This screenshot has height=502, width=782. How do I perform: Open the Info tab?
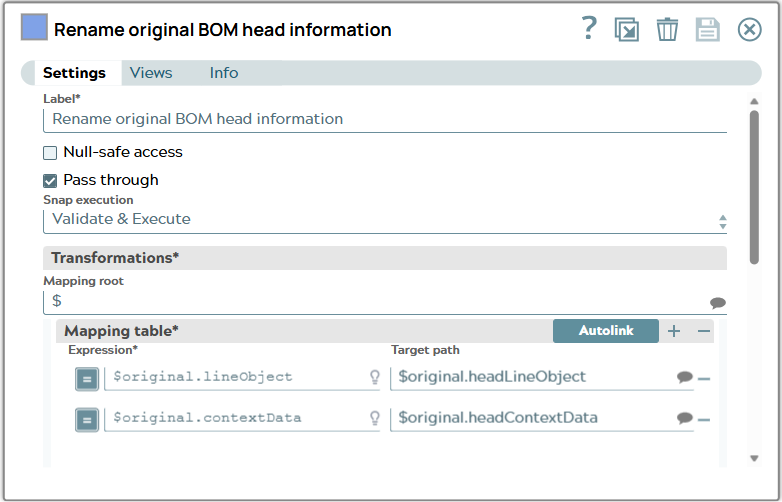(224, 73)
